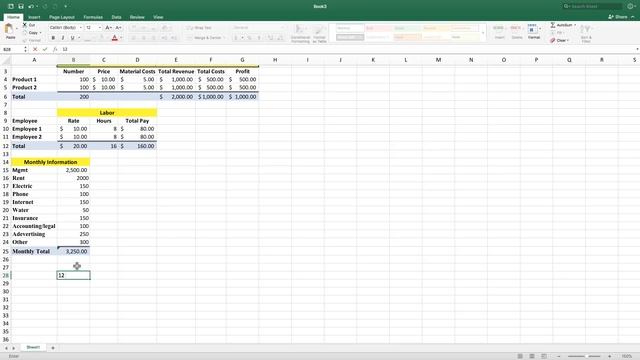Confirm the entry with the green checkmark

point(45,49)
